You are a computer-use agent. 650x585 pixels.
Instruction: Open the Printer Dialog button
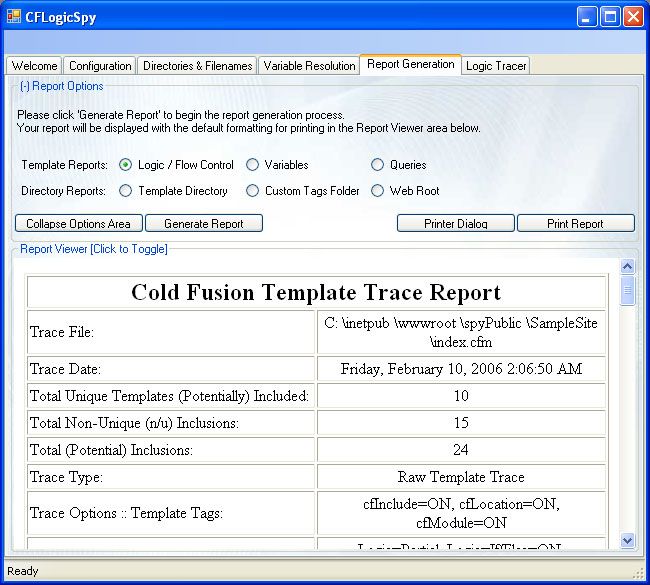[456, 223]
